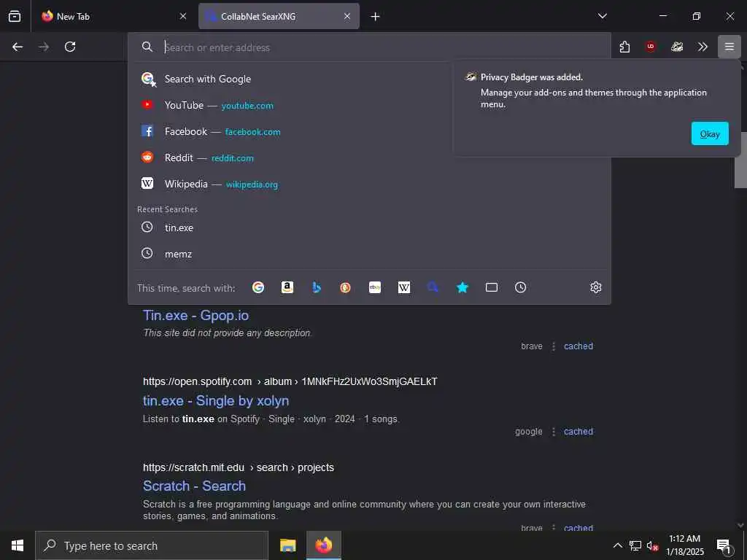Open the list all tabs dropdown
The height and width of the screenshot is (560, 747).
coord(602,16)
